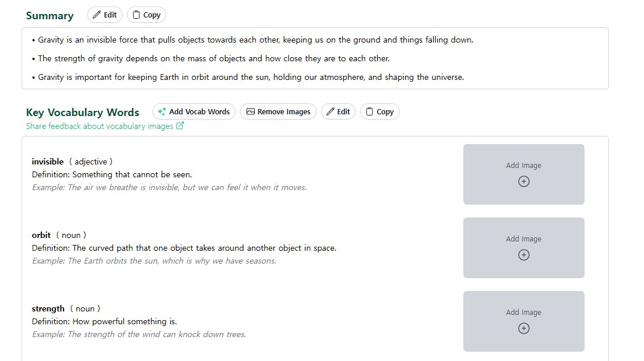This screenshot has width=644, height=361.
Task: Click the external-link icon after feedback link
Action: (x=180, y=126)
